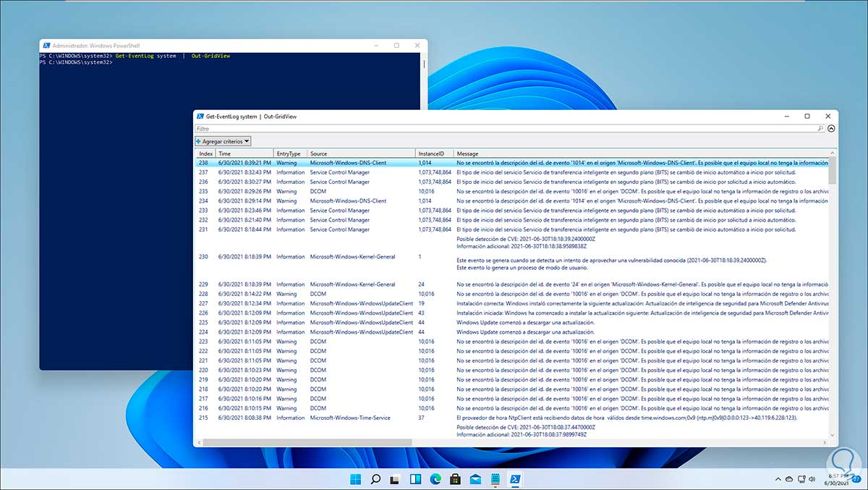The height and width of the screenshot is (490, 868).
Task: Click InstanceID '37' cell in row 215
Action: pos(421,418)
